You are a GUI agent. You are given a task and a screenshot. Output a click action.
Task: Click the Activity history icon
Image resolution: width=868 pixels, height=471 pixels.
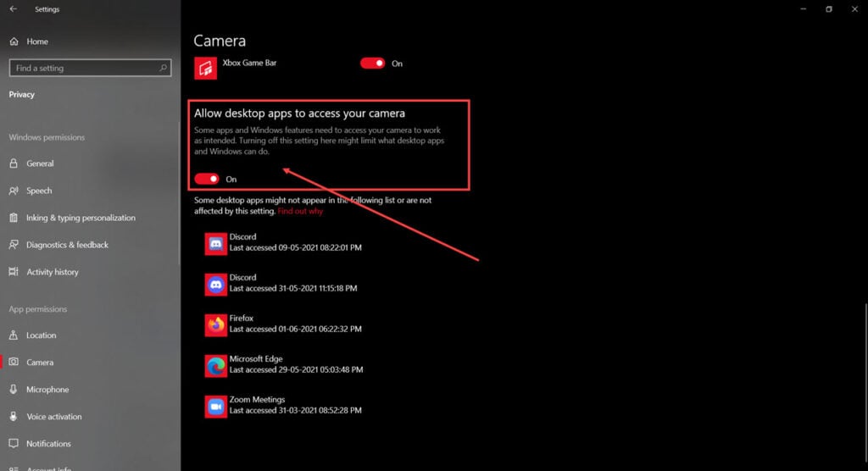14,272
